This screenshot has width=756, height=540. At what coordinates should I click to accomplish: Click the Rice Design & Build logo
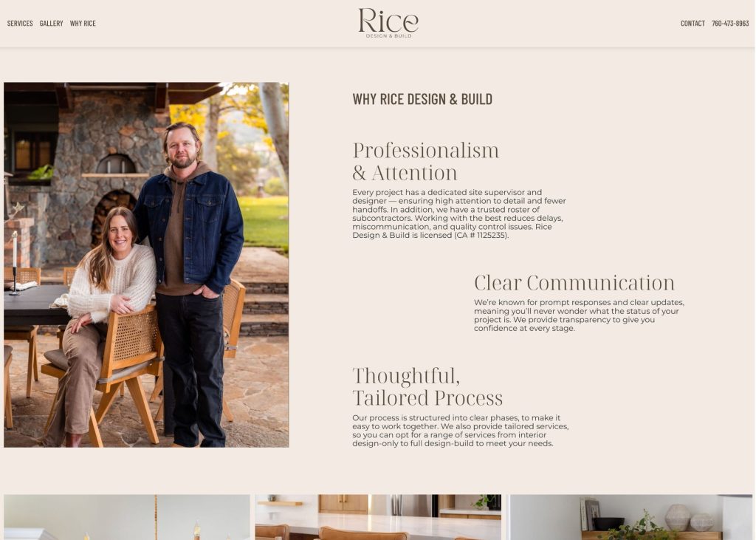(388, 23)
